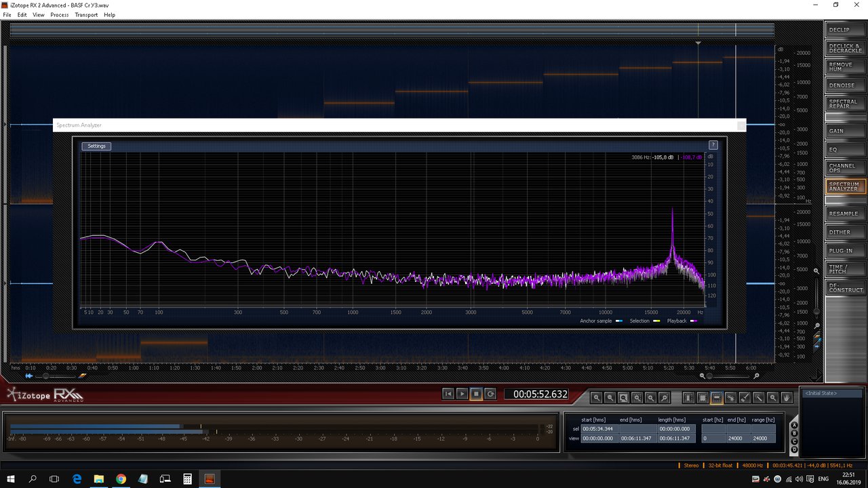Image resolution: width=868 pixels, height=488 pixels.
Task: Click the view end time field
Action: (637, 439)
